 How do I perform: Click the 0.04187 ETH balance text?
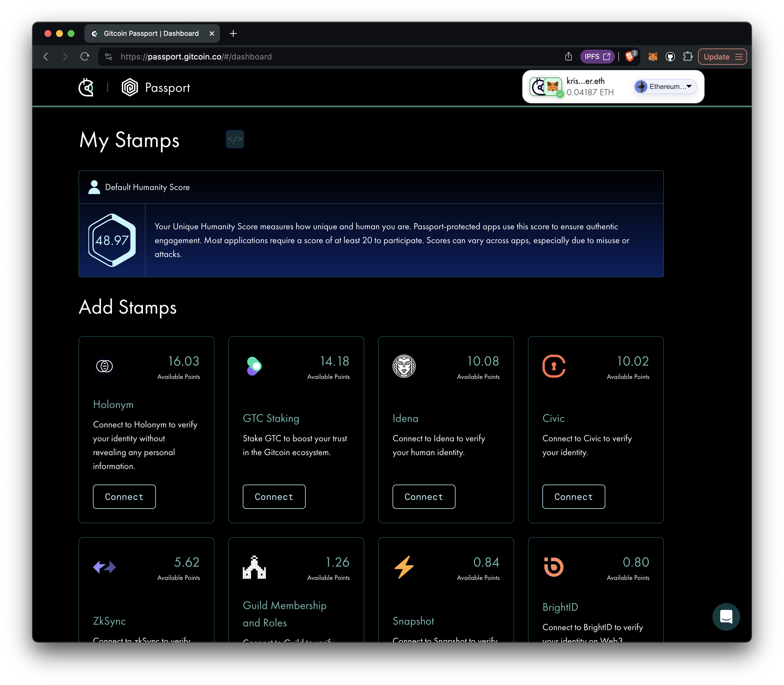pos(590,92)
